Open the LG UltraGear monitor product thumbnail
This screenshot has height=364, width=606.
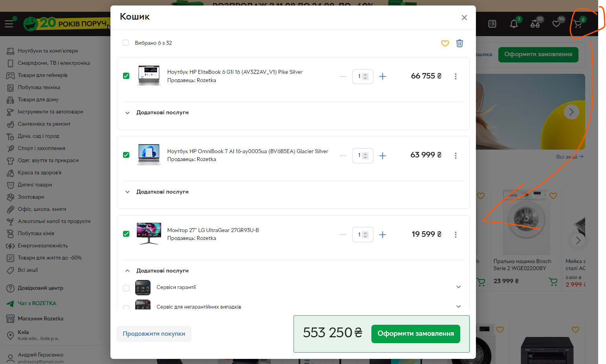[149, 234]
